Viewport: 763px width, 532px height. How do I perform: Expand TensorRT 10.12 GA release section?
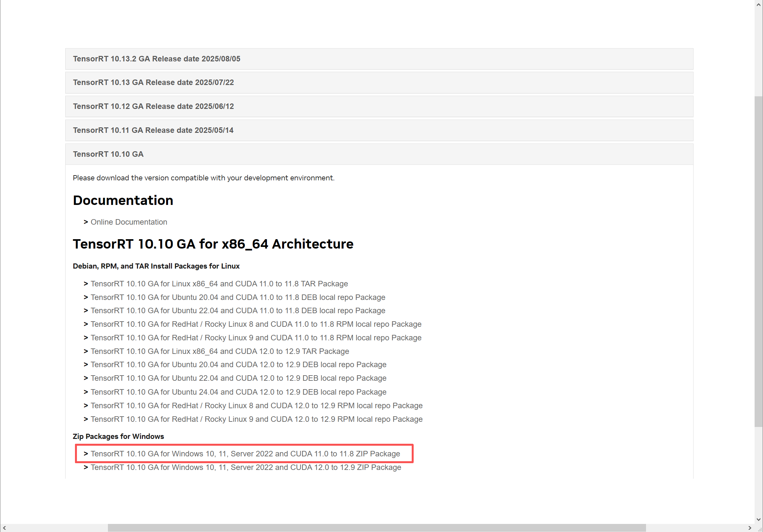(x=379, y=106)
